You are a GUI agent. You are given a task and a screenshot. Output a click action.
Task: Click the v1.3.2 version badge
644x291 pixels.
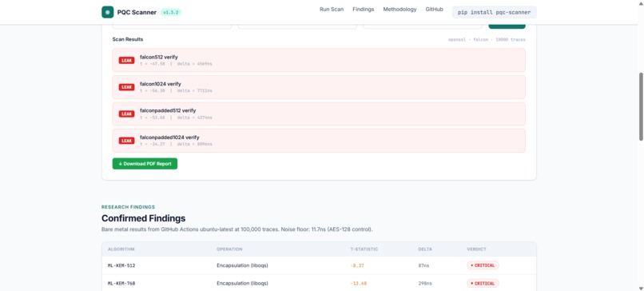click(171, 12)
